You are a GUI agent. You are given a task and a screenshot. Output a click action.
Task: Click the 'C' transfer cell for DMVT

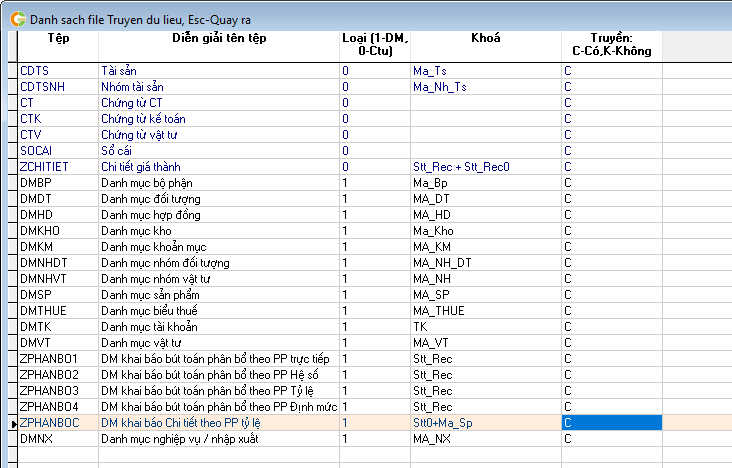pyautogui.click(x=612, y=342)
